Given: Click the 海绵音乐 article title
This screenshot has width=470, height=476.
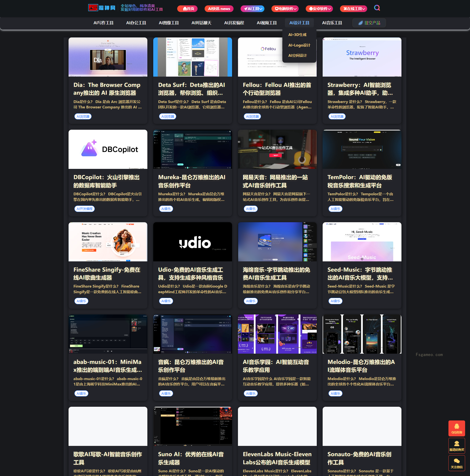Looking at the screenshot, I should (276, 274).
